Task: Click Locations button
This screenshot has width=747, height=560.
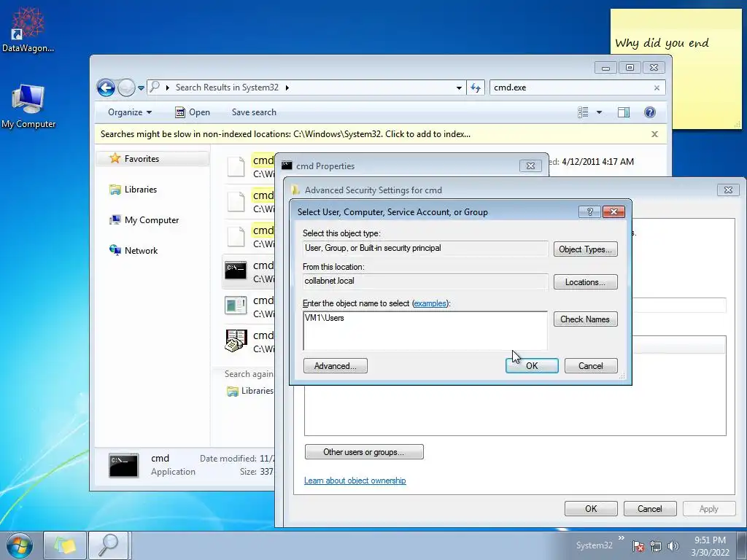Action: coord(586,282)
